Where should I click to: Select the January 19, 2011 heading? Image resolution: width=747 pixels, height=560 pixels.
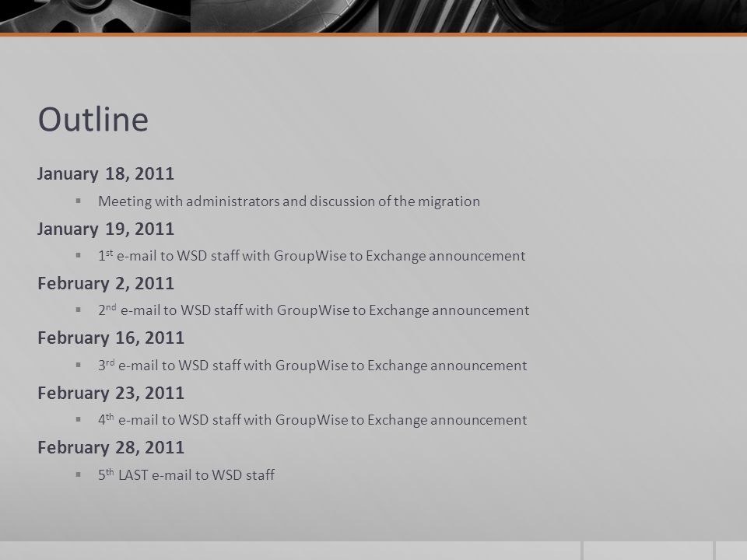coord(106,229)
